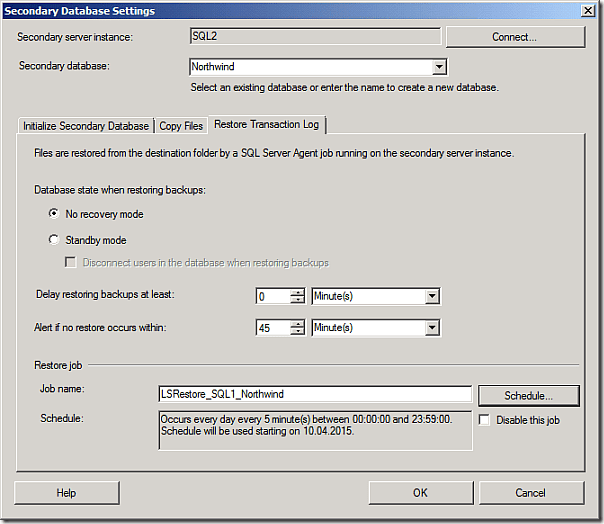Open alert threshold time unit dropdown
The height and width of the screenshot is (524, 604).
pyautogui.click(x=431, y=327)
